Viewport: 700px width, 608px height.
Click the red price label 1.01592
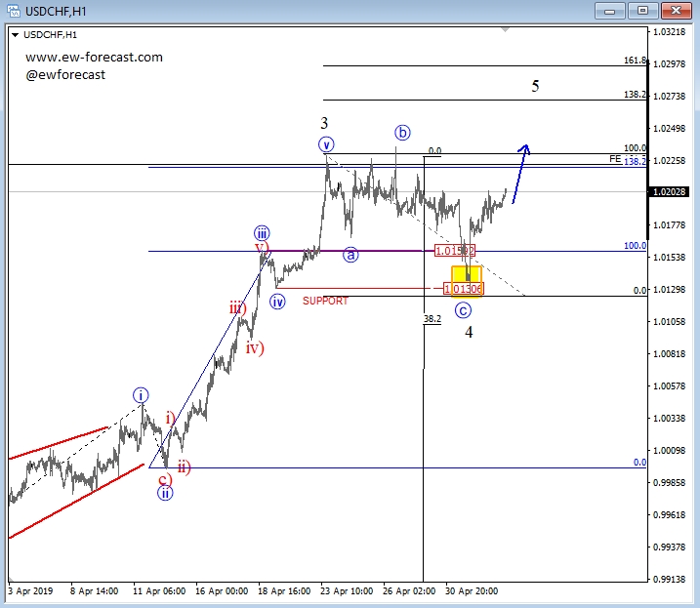click(455, 251)
